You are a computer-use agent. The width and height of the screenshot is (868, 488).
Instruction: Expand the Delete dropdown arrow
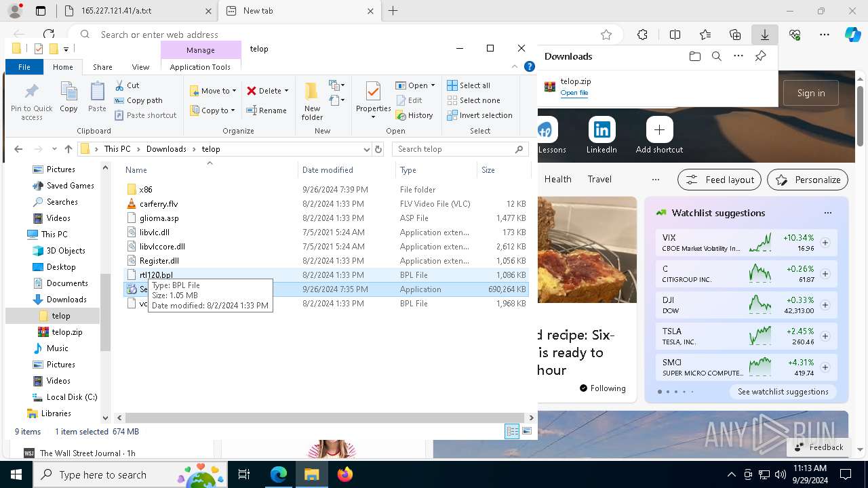286,91
